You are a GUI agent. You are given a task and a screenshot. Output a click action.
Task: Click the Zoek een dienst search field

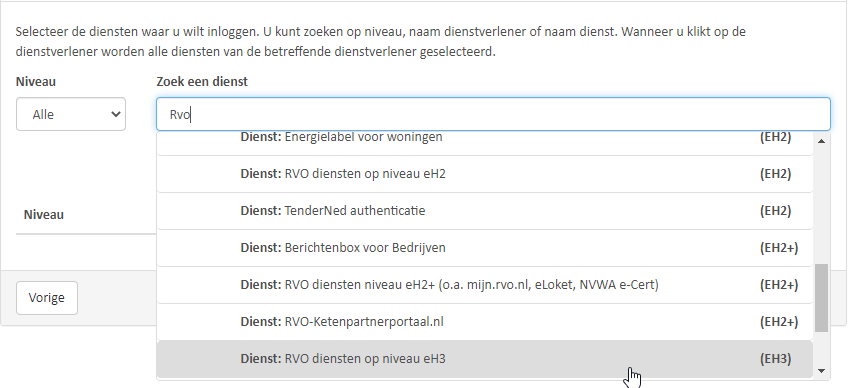pyautogui.click(x=493, y=114)
